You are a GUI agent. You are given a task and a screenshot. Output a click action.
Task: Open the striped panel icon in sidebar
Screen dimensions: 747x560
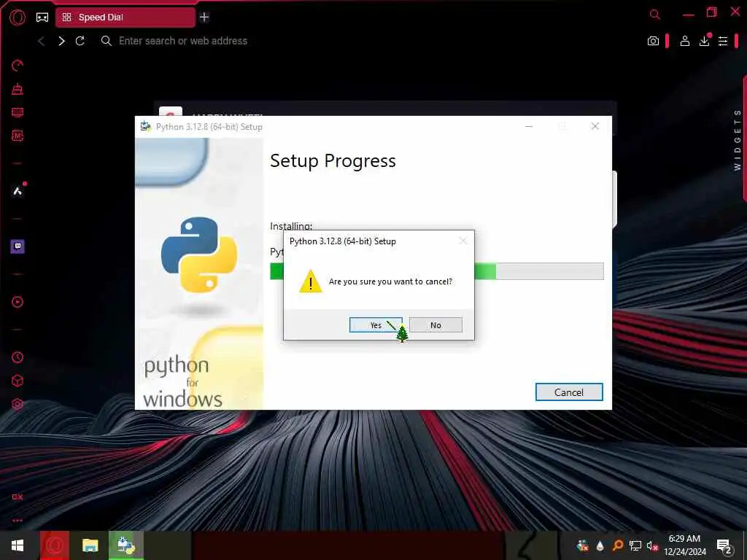(18, 112)
